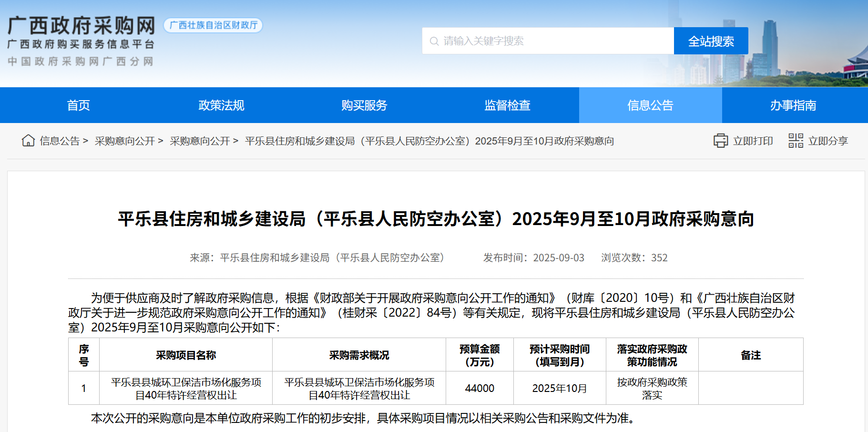Click the 信息公告 breadcrumb link
Screen dimensions: 868x432
tap(60, 141)
